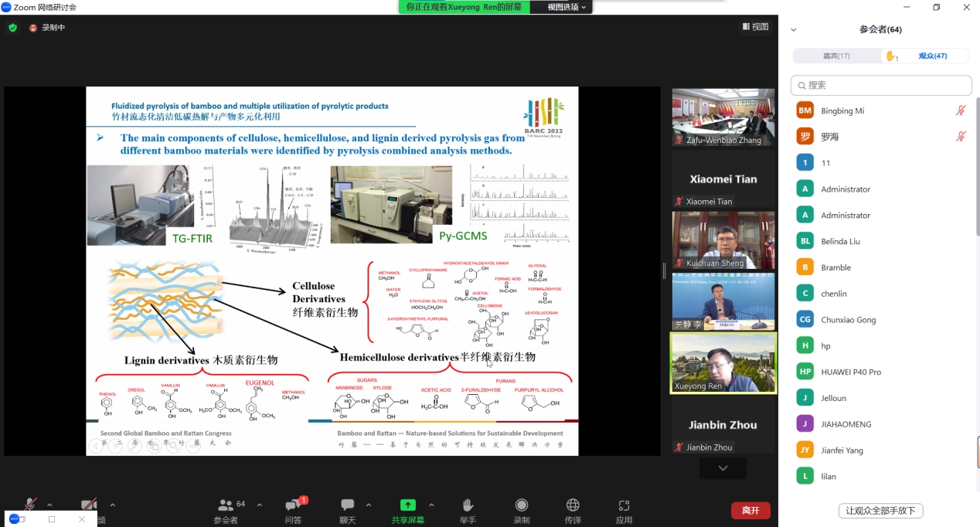The width and height of the screenshot is (980, 527).
Task: Click the red 离开 leave button
Action: pyautogui.click(x=750, y=510)
